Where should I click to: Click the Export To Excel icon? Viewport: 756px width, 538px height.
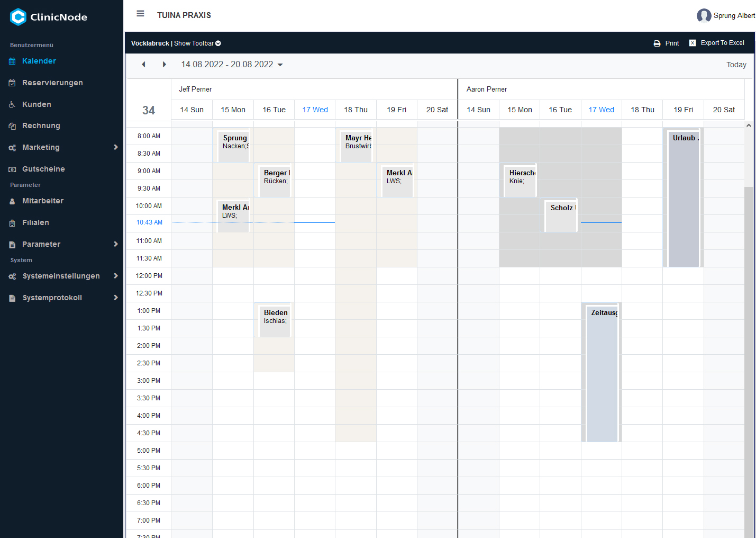pos(693,43)
